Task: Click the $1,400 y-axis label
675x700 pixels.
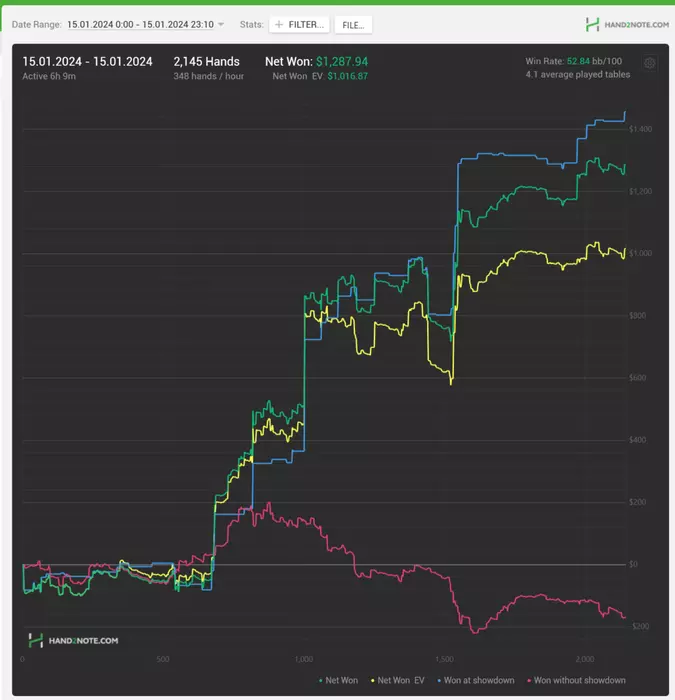Action: point(640,129)
